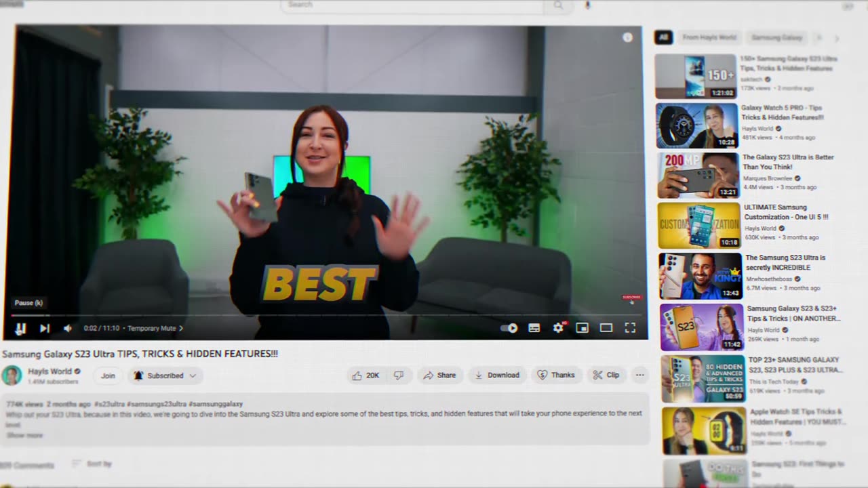Send Thanks to the creator
868x488 pixels.
(x=556, y=375)
